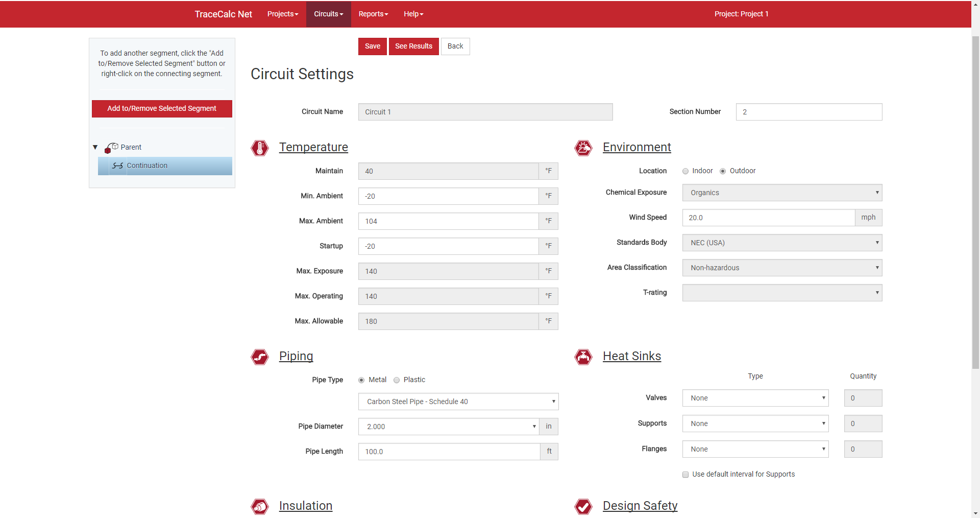
Task: Click the Wind Speed input field
Action: coord(768,218)
